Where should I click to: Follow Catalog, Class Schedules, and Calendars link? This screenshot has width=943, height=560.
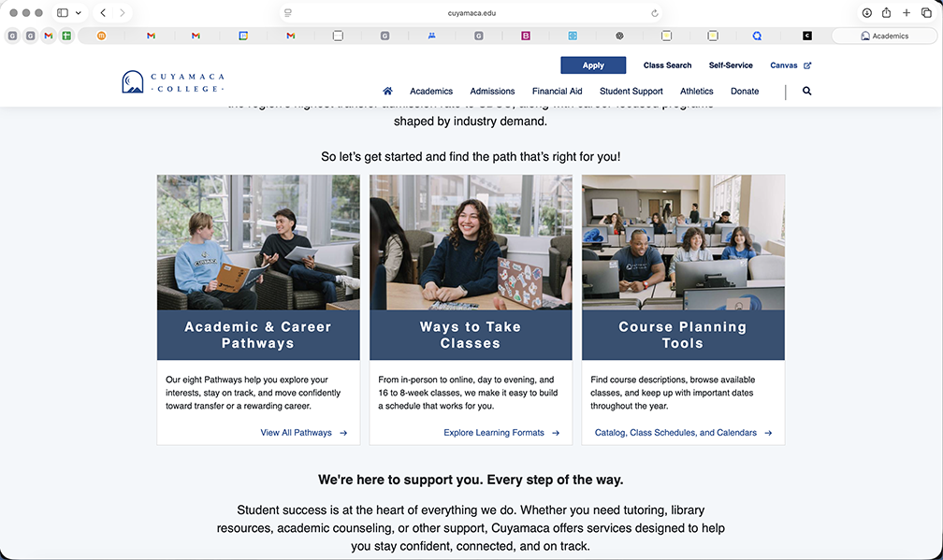(675, 433)
